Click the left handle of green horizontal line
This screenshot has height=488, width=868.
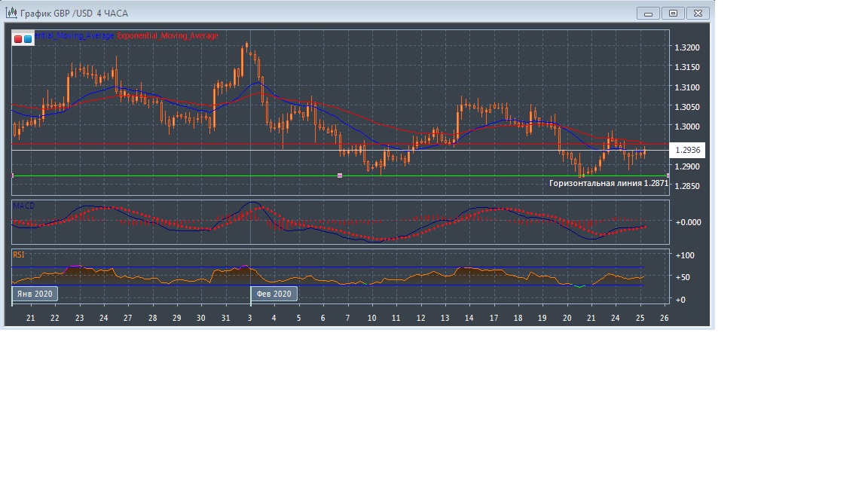point(13,175)
